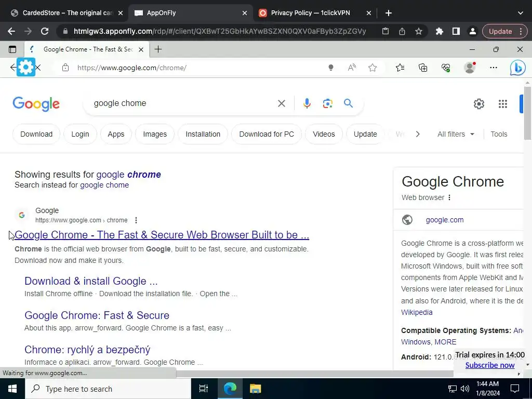Select the Download for PC chip
This screenshot has height=399, width=532.
tap(267, 134)
